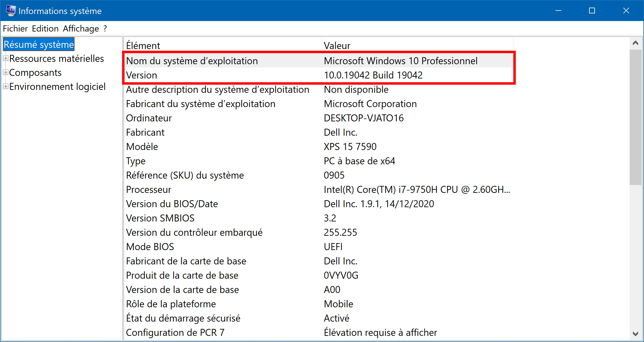Minimize the Informations système window
This screenshot has height=342, width=644.
pos(558,11)
